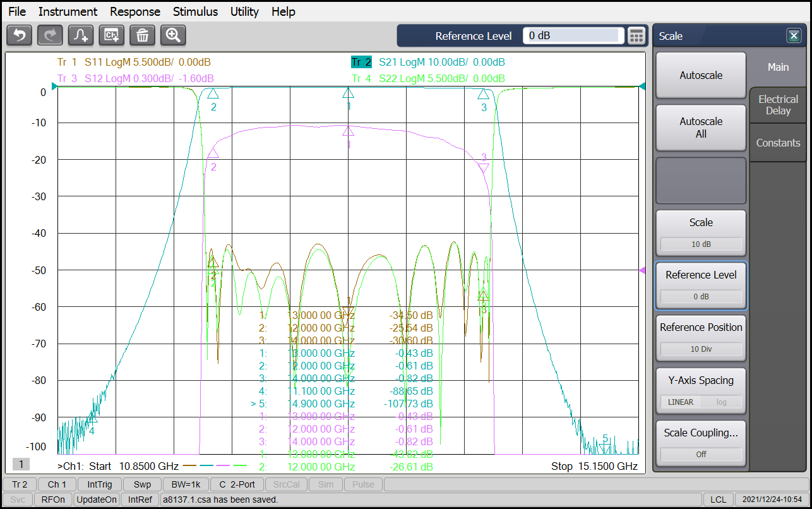Open the Scale Coupling setting
Screen dimensions: 812x509
(701, 443)
